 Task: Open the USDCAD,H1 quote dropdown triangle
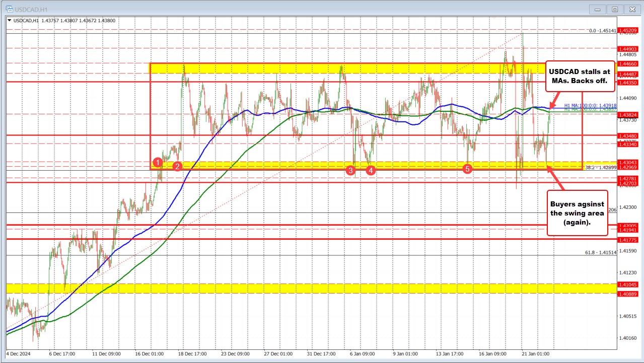pyautogui.click(x=9, y=21)
